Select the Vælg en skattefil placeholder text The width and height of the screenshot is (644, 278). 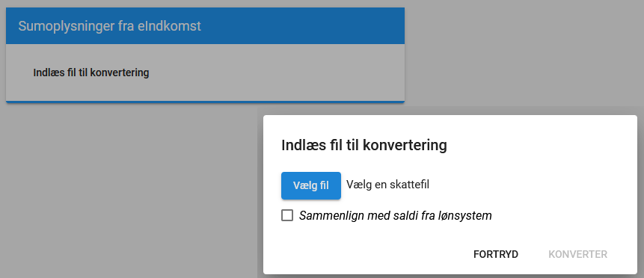[x=387, y=185]
